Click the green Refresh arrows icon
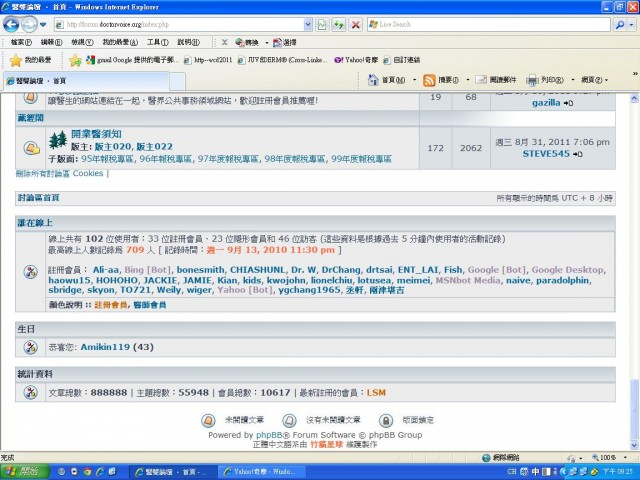Viewport: 640px width, 480px height. [x=338, y=25]
